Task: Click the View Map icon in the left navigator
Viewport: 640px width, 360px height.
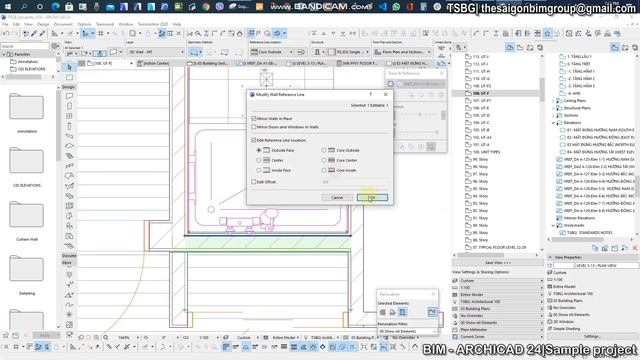Action: coord(520,48)
